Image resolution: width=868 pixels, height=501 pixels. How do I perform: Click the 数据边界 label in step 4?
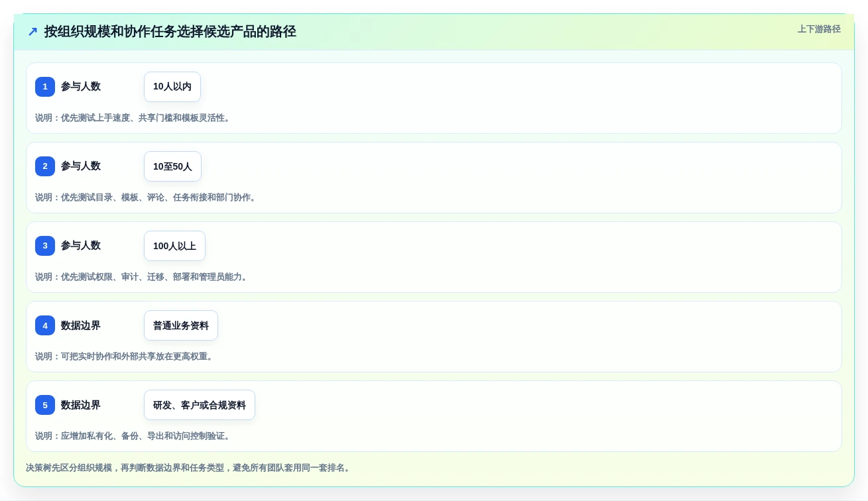81,325
